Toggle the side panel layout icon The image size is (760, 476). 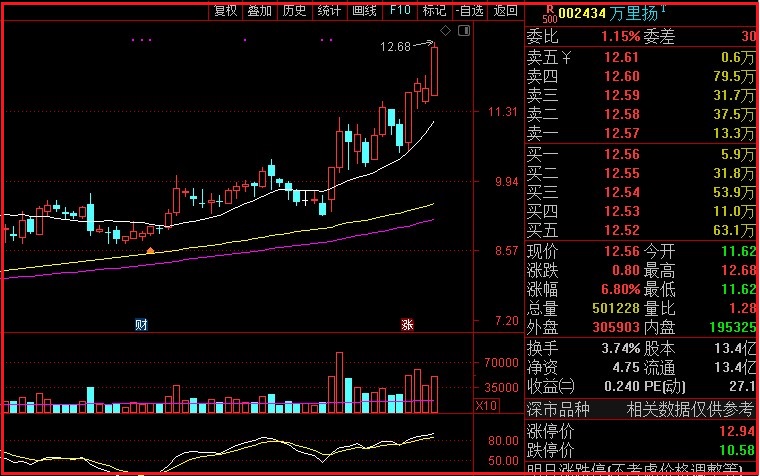coord(464,31)
